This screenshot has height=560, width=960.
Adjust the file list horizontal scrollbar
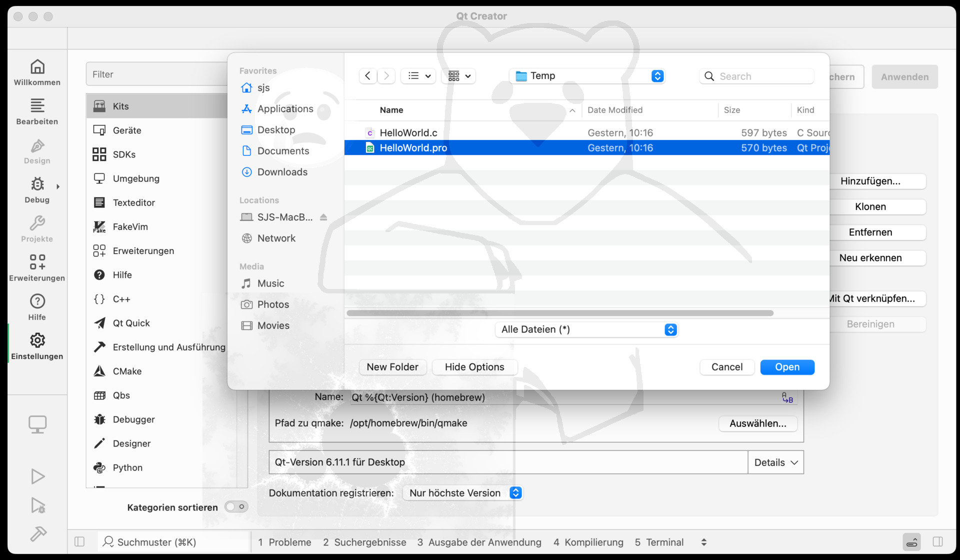(560, 313)
